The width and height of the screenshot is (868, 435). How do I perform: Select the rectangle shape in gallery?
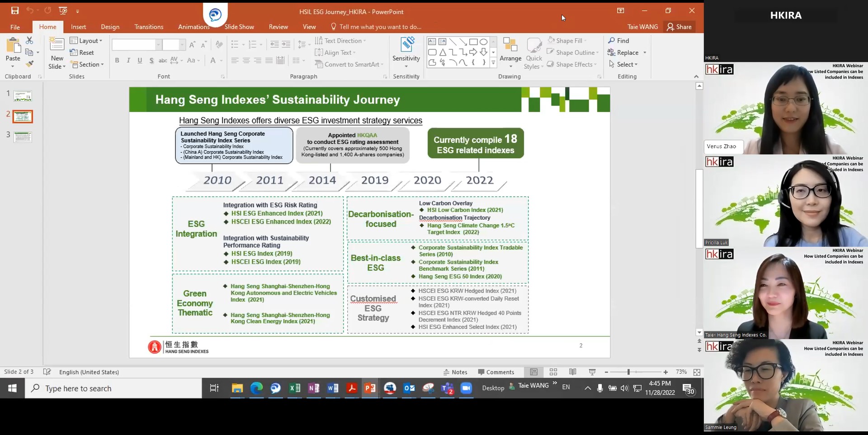pos(473,42)
